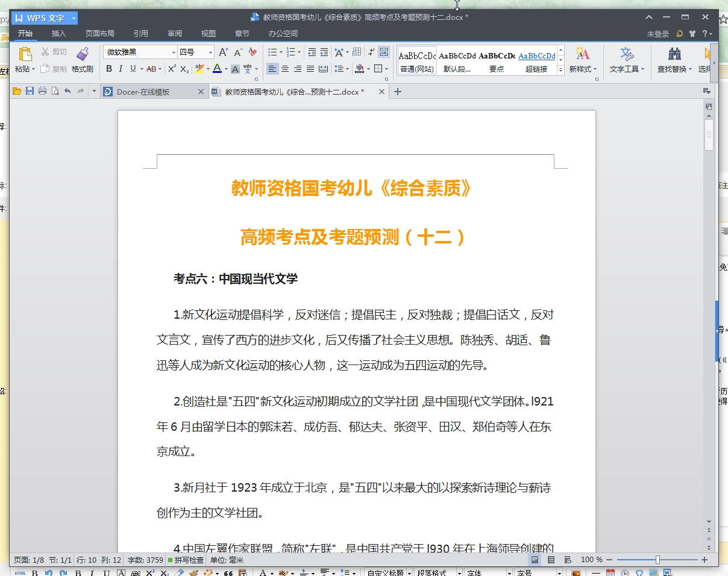Switch to Docer-在线模板 document tab

click(x=154, y=92)
